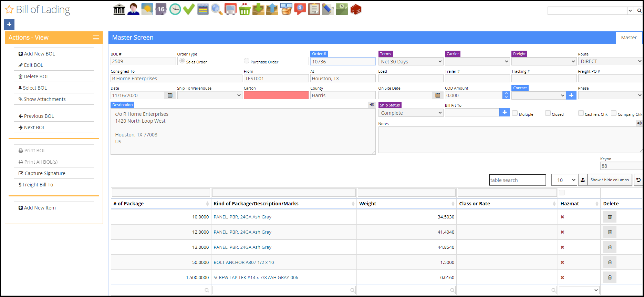Click Add New Item
Image resolution: width=644 pixels, height=297 pixels.
[x=54, y=208]
